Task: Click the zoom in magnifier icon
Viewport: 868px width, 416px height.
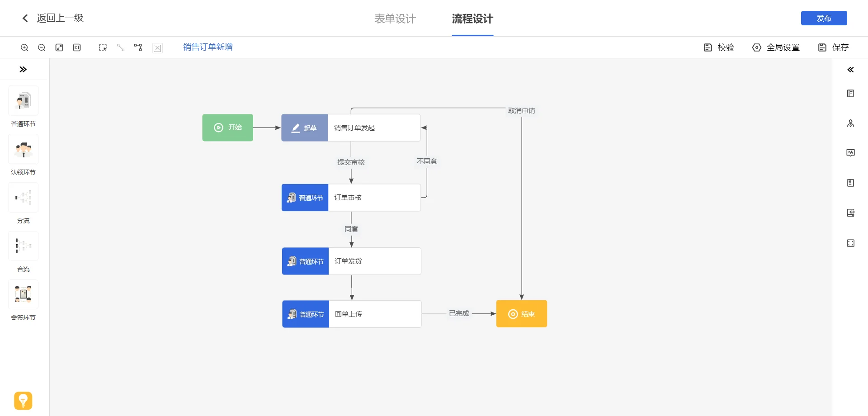Action: click(24, 47)
